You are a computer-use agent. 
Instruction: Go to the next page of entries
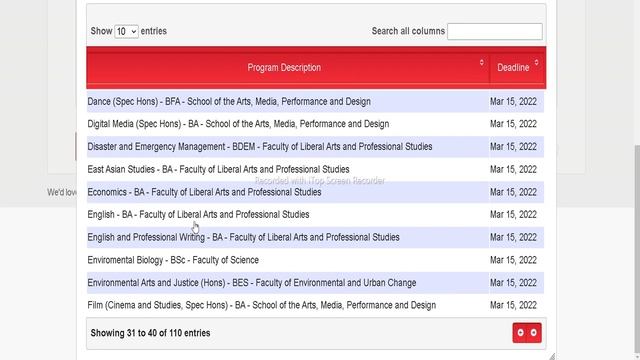[x=533, y=333]
